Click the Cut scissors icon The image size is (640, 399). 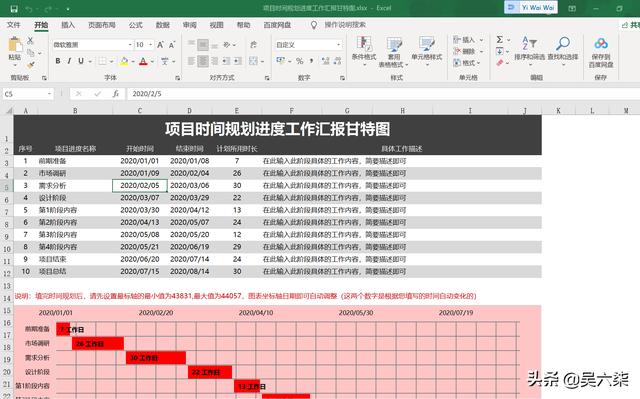pyautogui.click(x=30, y=40)
